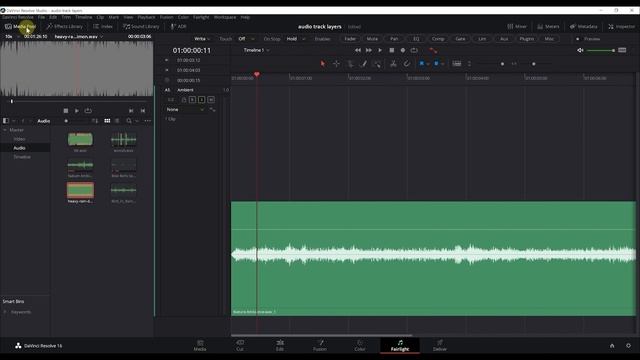The image size is (640, 360).
Task: Select the arrow Pointer tool
Action: 323,64
